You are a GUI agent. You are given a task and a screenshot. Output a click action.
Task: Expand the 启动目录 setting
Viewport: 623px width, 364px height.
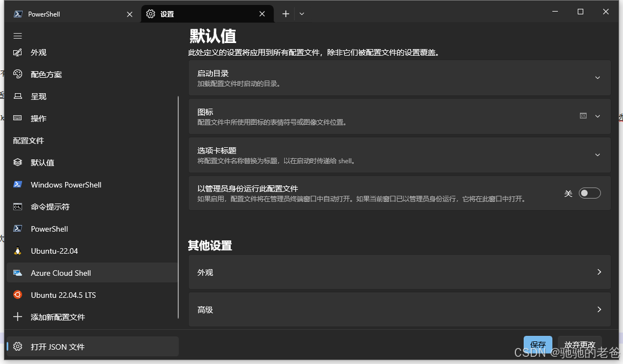point(400,78)
